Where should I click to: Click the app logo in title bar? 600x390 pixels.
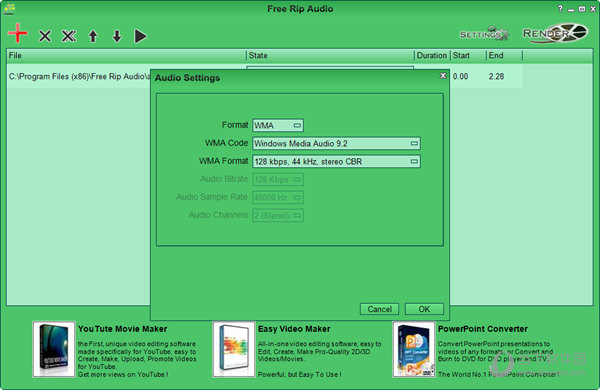coord(10,8)
